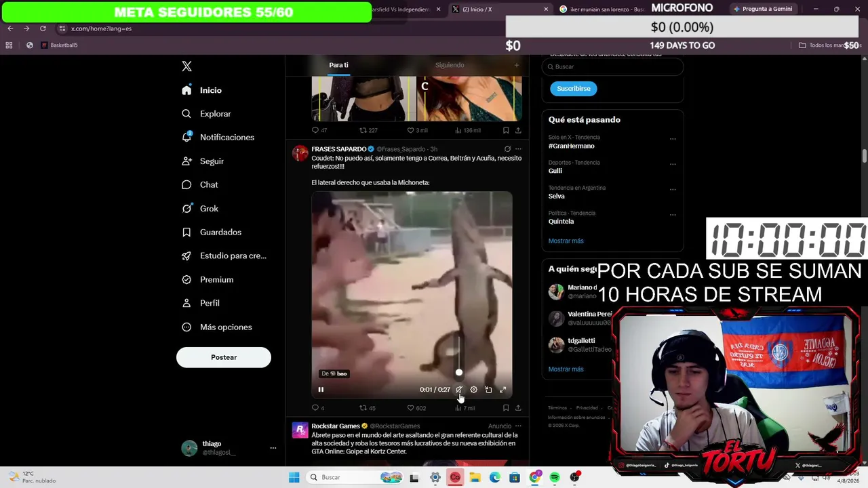Open account menu dots beside thiago
Viewport: 868px width, 488px height.
tap(273, 448)
